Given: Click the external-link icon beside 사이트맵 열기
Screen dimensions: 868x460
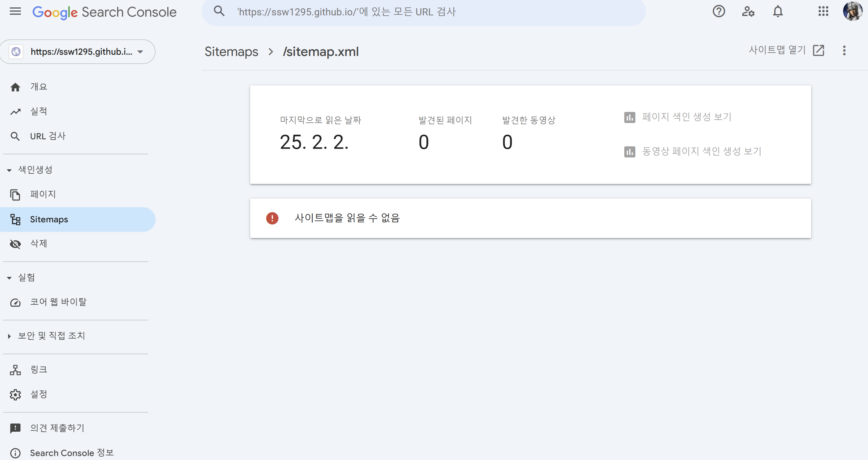Looking at the screenshot, I should coord(818,50).
